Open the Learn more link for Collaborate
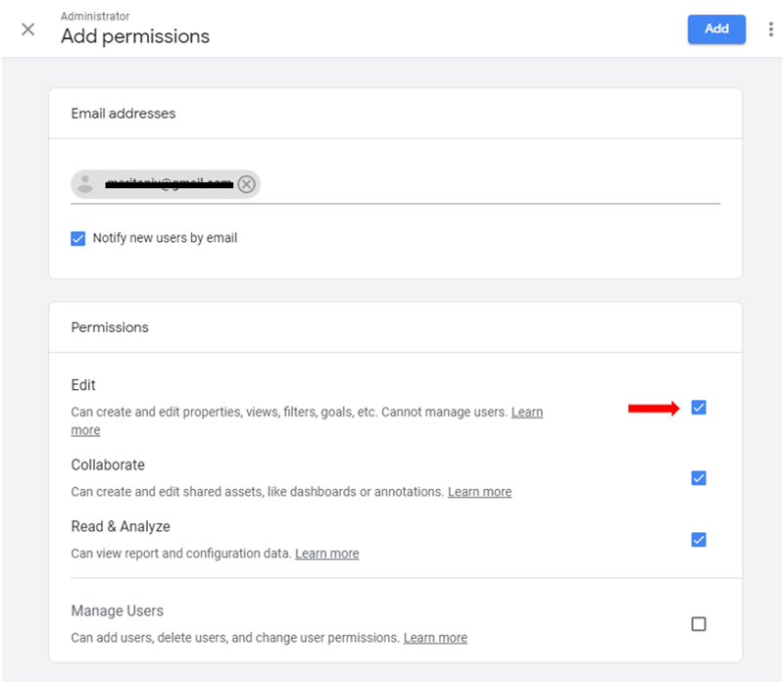Viewport: 784px width, 684px height. pos(479,492)
